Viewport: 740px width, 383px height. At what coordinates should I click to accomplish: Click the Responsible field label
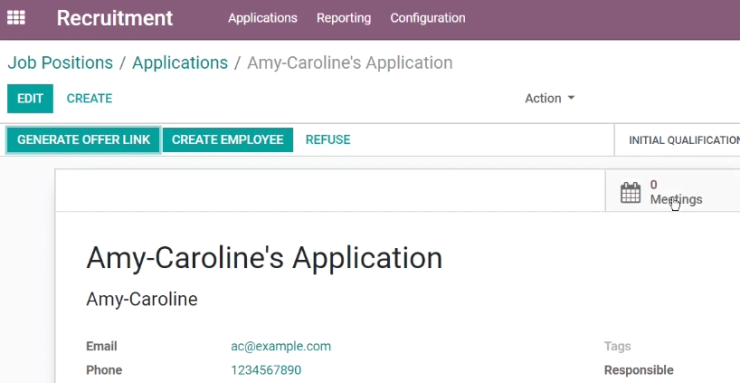pyautogui.click(x=639, y=370)
